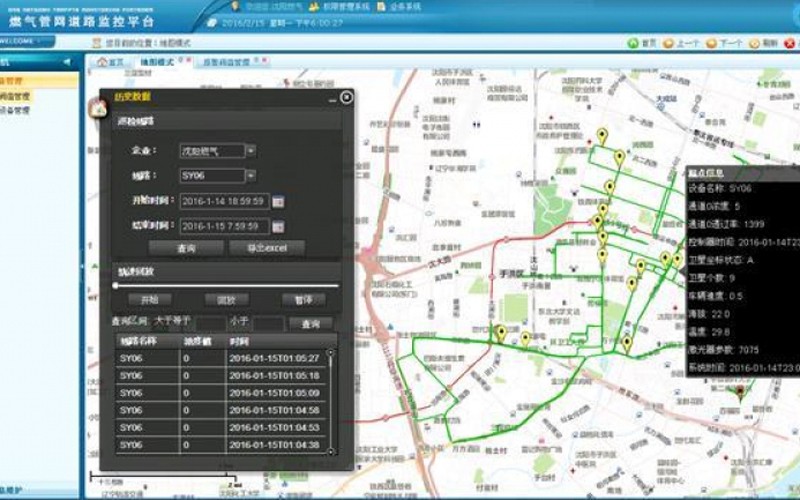This screenshot has width=800, height=500.
Task: Click the 下一个 next arrow icon
Action: 711,43
